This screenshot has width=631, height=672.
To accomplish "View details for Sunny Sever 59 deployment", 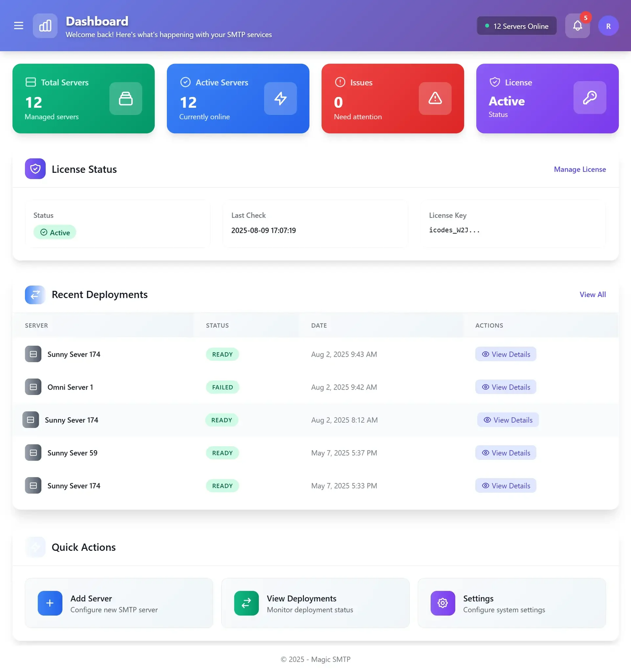I will [x=506, y=453].
